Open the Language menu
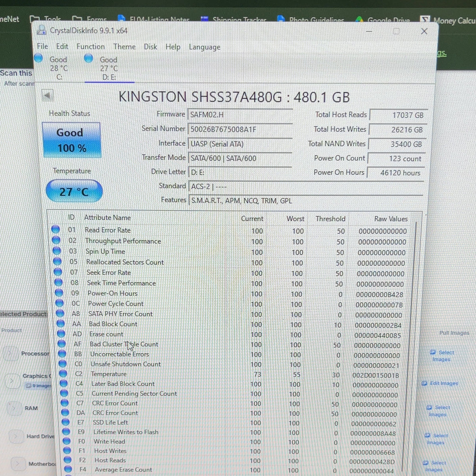The width and height of the screenshot is (476, 476). click(205, 47)
